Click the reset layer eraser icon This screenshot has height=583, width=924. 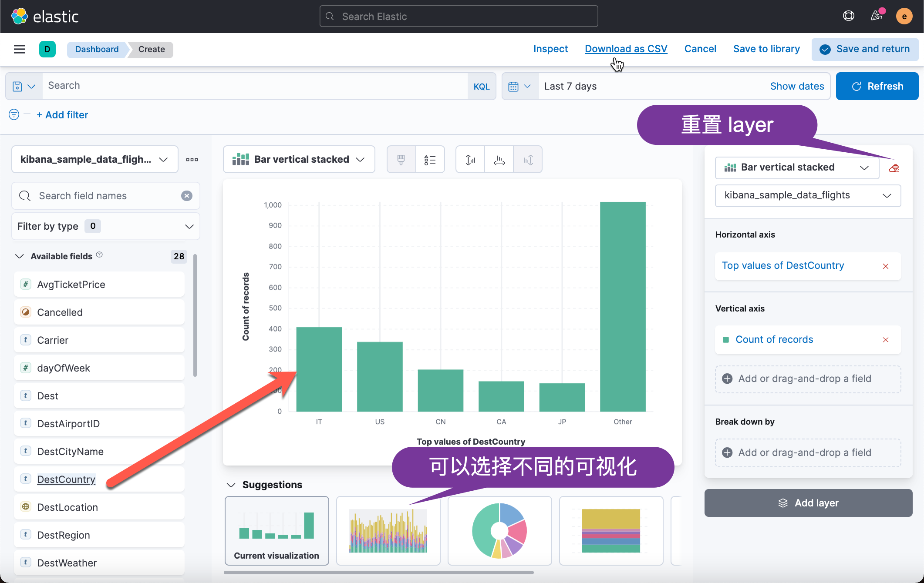pos(894,168)
